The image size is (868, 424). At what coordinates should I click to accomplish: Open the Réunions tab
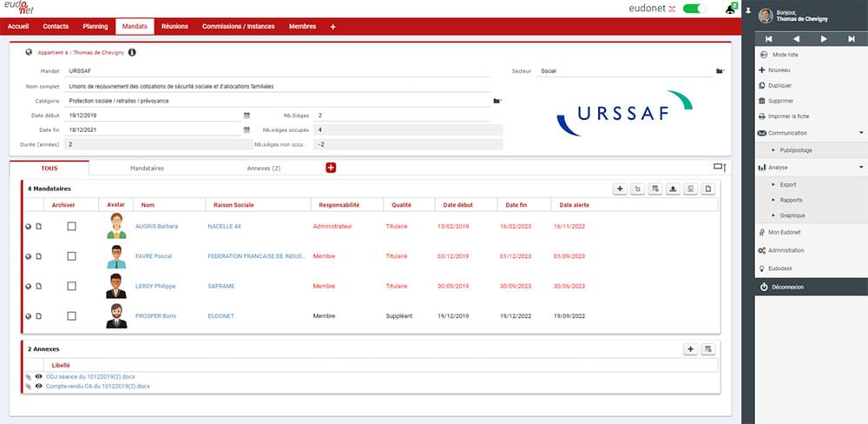175,27
